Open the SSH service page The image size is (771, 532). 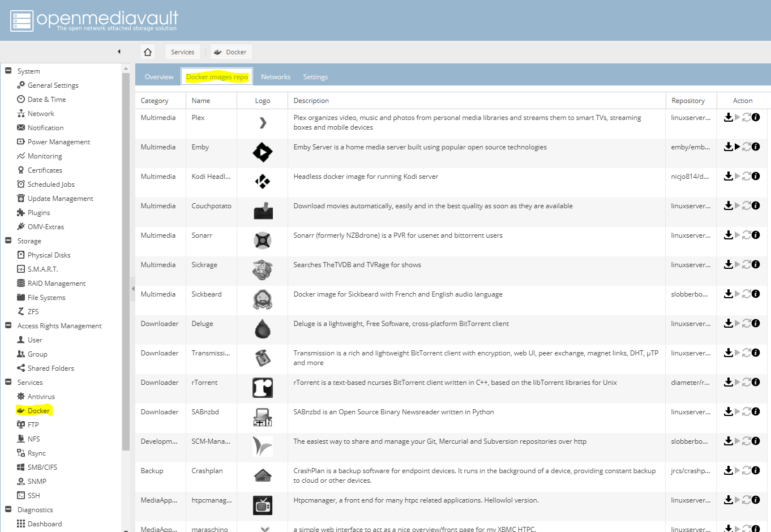[33, 495]
